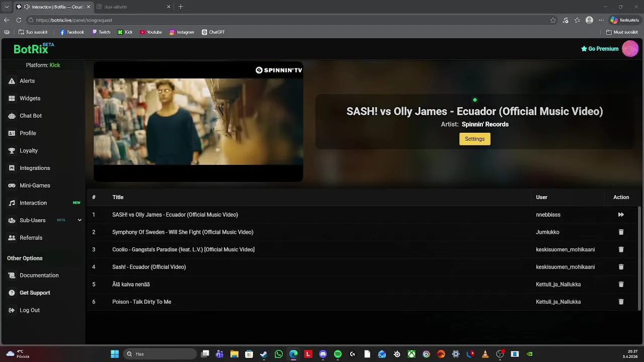Screen dimensions: 644x362
Task: Click the taskbar Hae search box
Action: click(x=159, y=354)
